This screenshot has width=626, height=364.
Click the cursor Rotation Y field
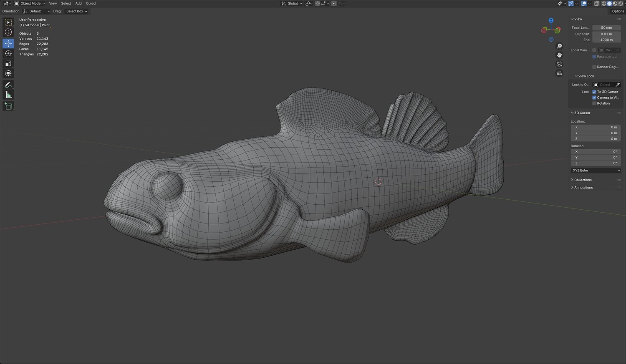596,158
